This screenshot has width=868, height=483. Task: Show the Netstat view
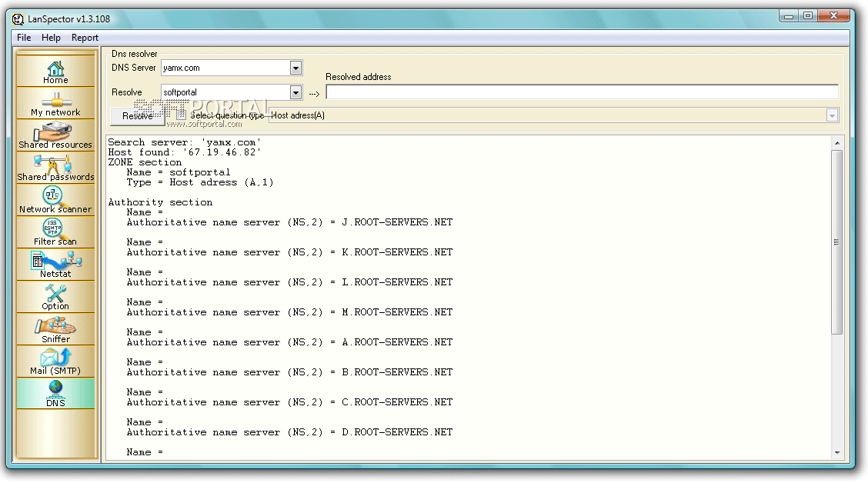[x=55, y=265]
